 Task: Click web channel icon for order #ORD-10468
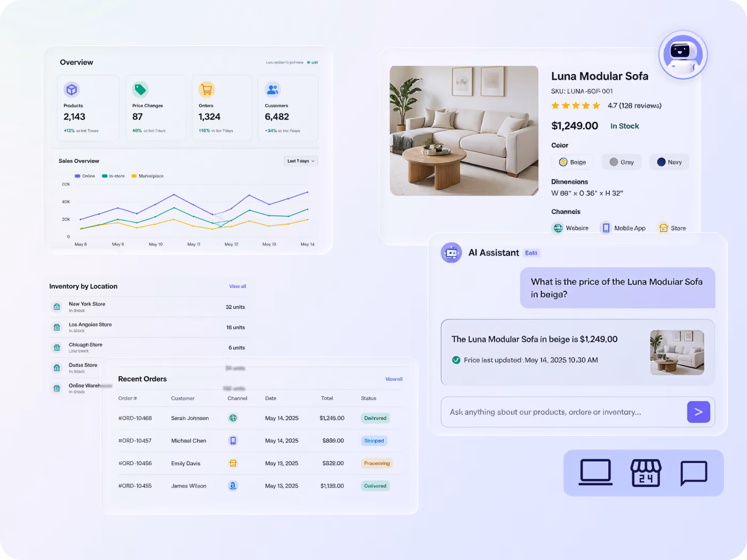click(x=233, y=418)
